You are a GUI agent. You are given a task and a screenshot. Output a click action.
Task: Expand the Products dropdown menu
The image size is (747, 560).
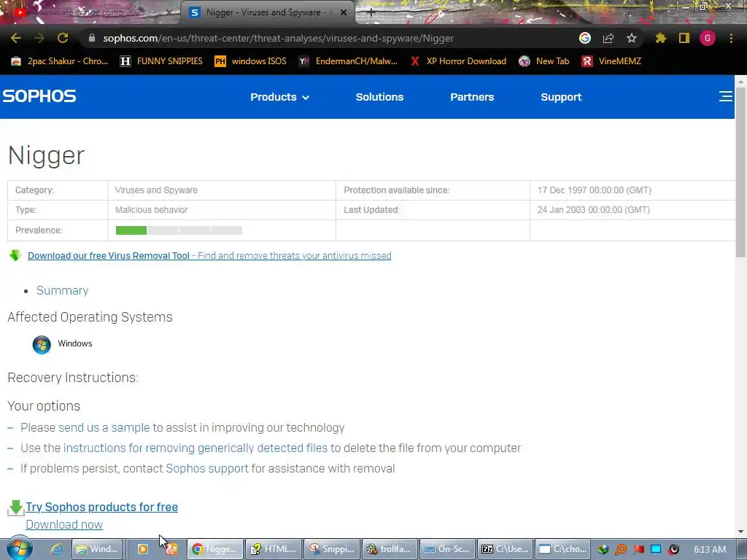(x=279, y=97)
